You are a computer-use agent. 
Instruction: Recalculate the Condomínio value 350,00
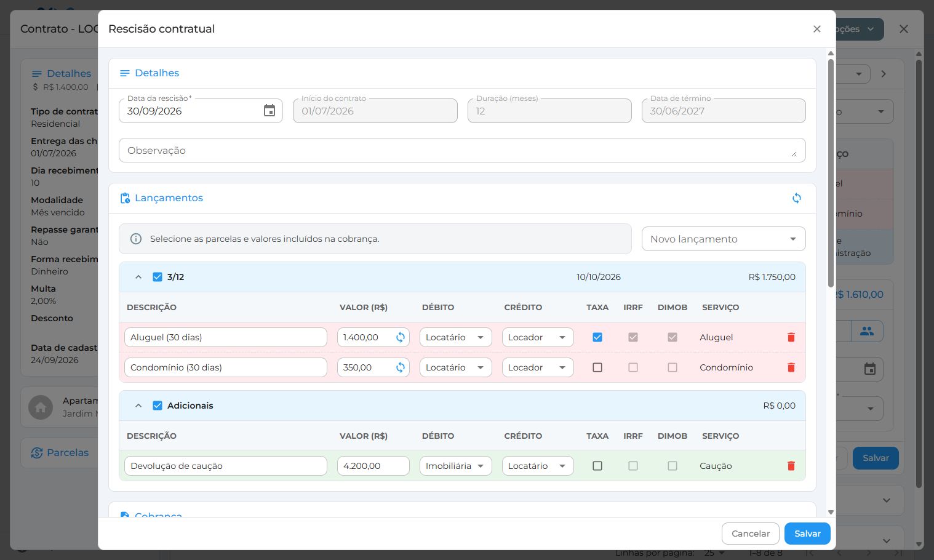click(x=401, y=367)
